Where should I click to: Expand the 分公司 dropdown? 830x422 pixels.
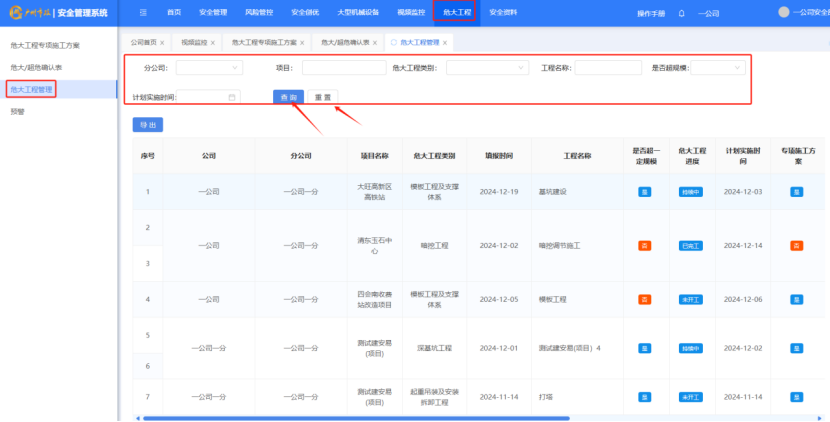click(x=209, y=68)
